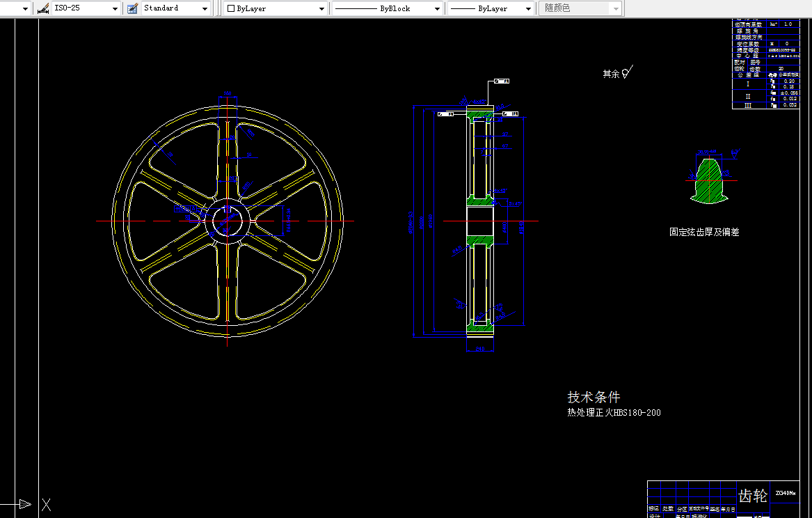Click the white ByLayer color swatch box

coord(231,8)
